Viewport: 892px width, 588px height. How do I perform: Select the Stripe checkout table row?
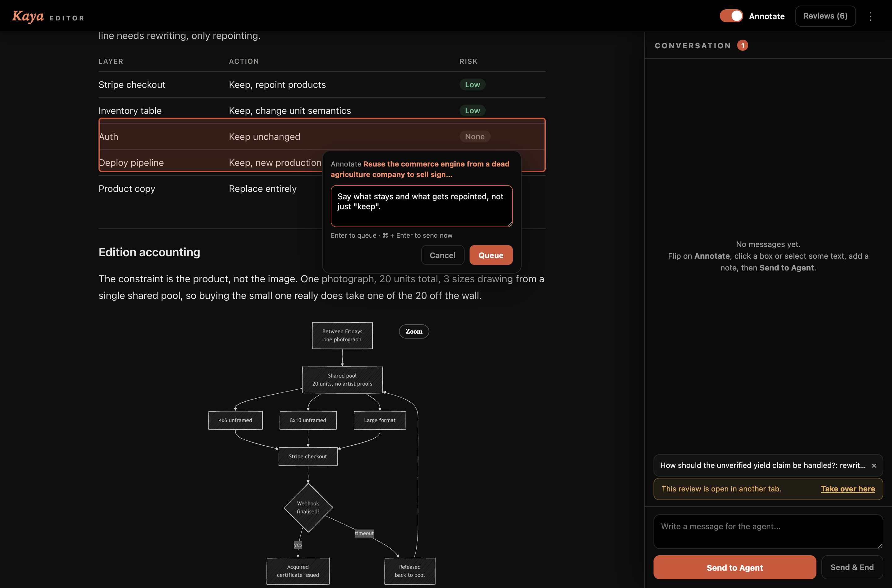pyautogui.click(x=321, y=85)
